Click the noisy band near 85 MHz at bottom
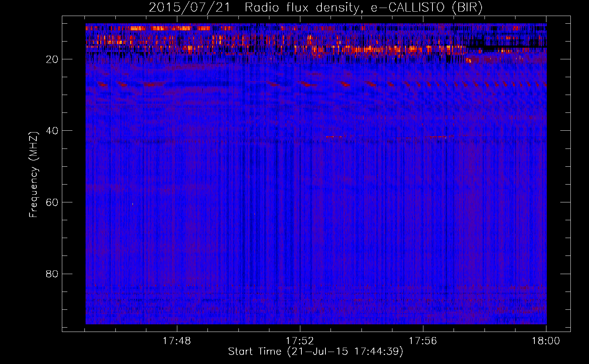 tap(316, 293)
